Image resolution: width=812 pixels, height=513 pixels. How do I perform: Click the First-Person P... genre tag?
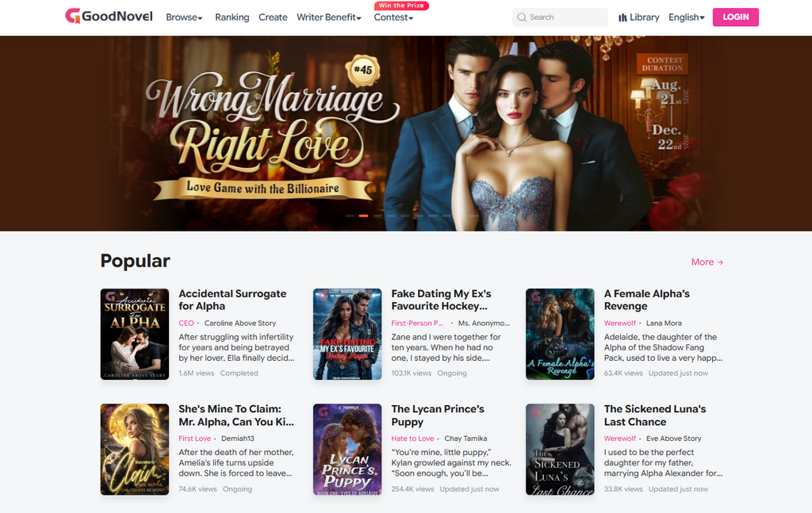pos(417,323)
